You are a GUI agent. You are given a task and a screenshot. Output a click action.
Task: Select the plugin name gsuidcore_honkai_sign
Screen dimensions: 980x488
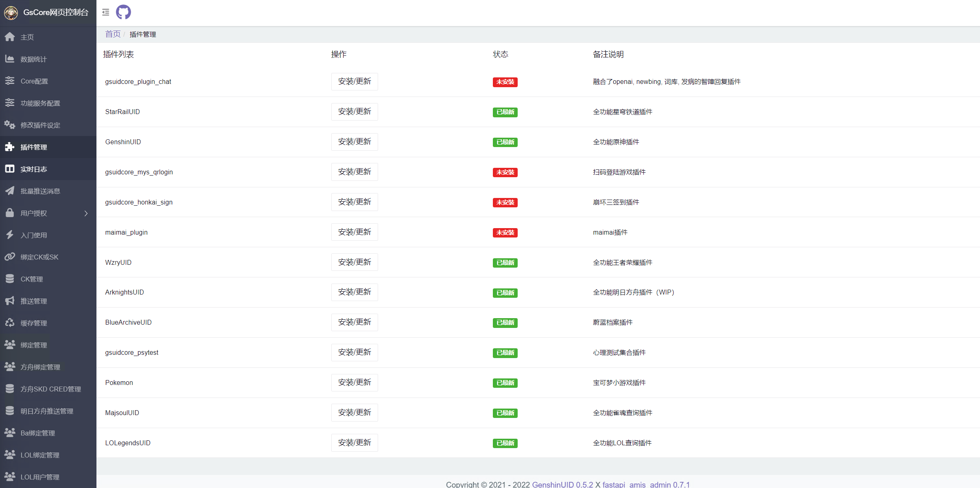(x=139, y=202)
